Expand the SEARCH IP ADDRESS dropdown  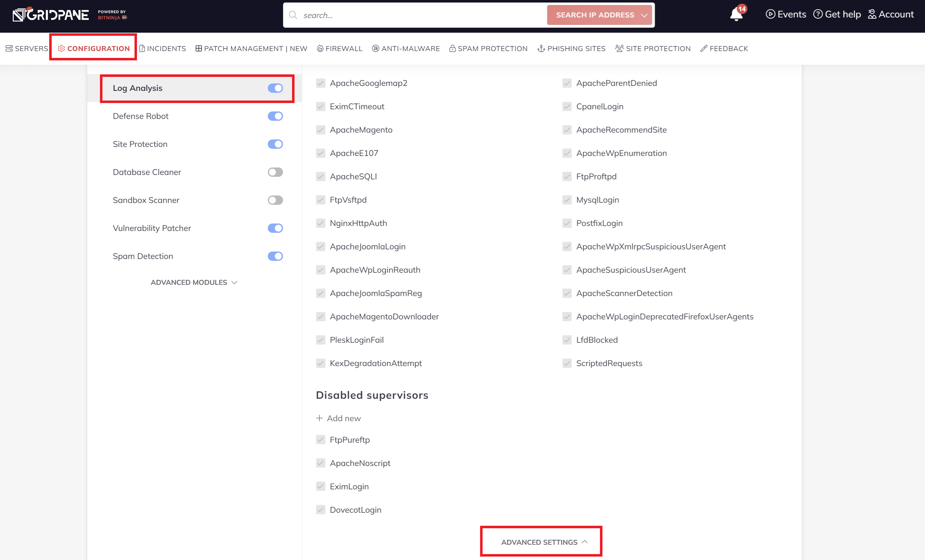point(644,15)
